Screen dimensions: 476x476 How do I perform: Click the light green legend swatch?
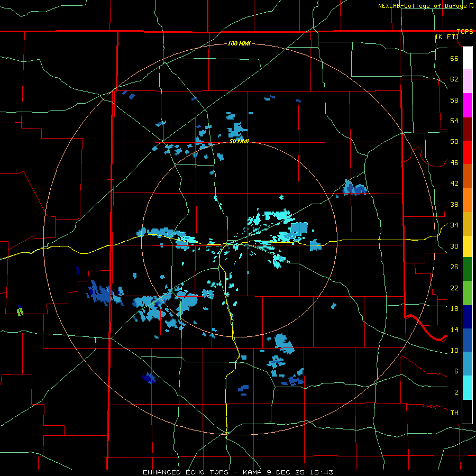click(467, 293)
